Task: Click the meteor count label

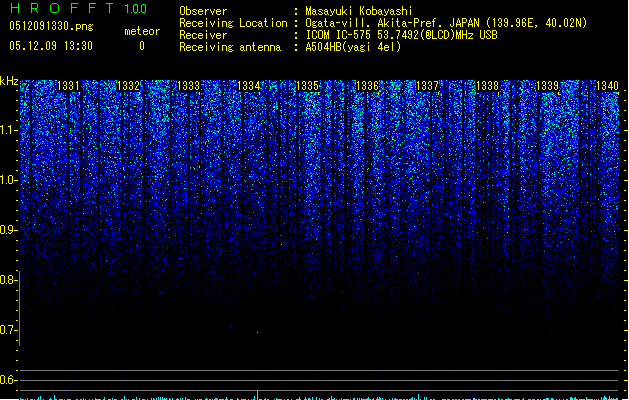Action: click(x=142, y=31)
